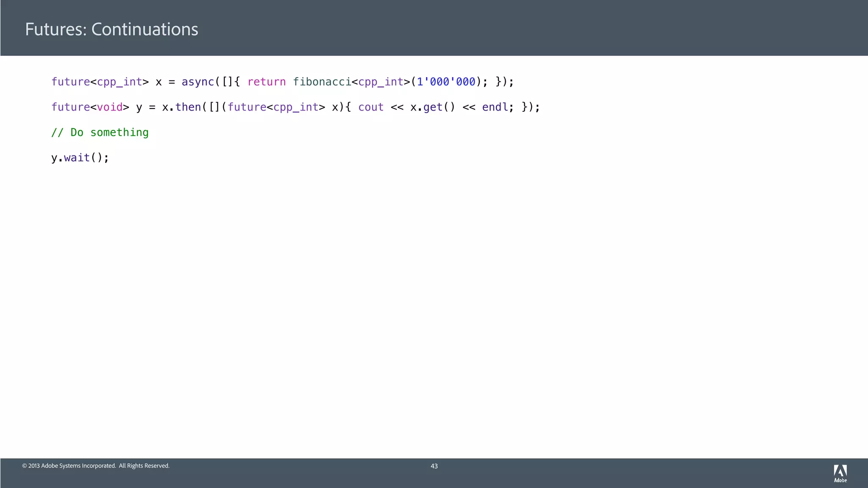Click the fibonacci function name
This screenshot has height=488, width=868.
click(322, 82)
